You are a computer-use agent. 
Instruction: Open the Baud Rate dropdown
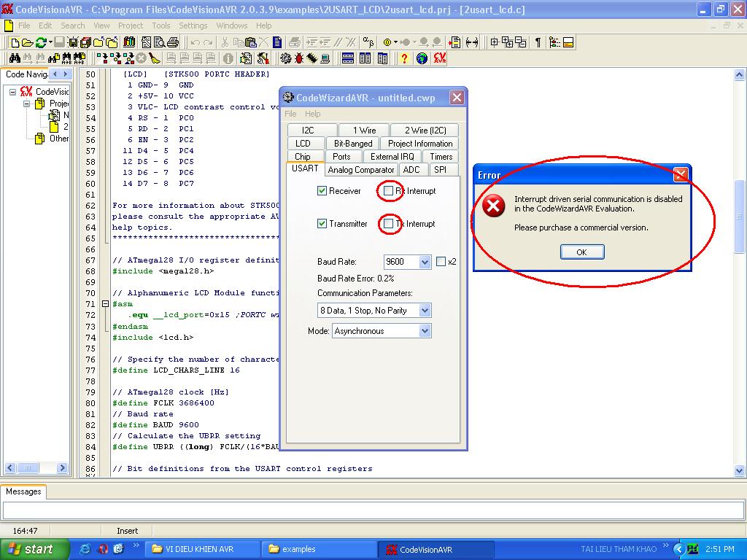[x=425, y=262]
